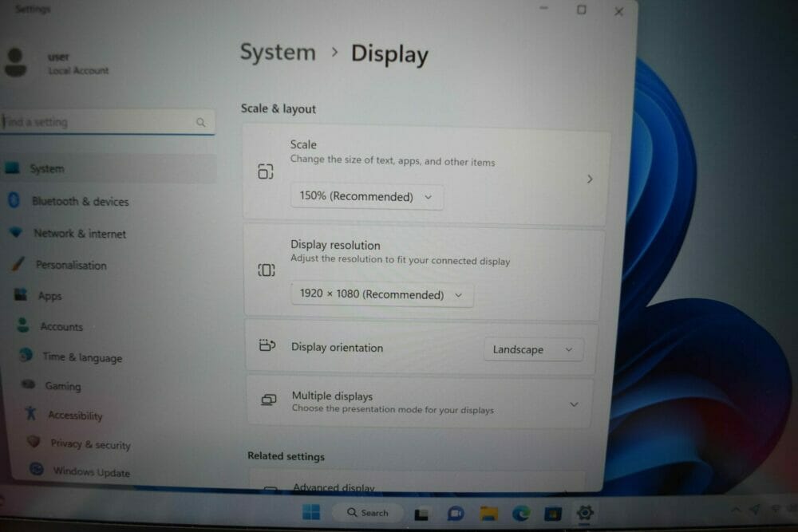Click the Time & language globe icon
Screen dimensions: 798x532
click(26, 355)
